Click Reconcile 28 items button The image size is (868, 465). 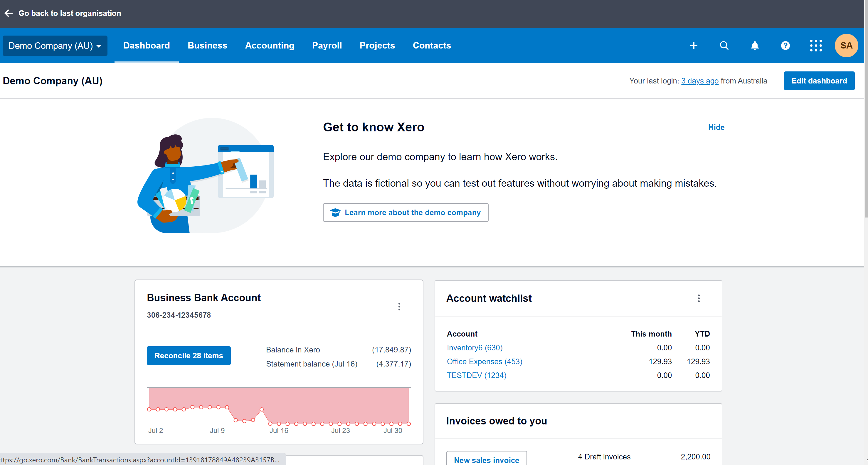click(189, 355)
